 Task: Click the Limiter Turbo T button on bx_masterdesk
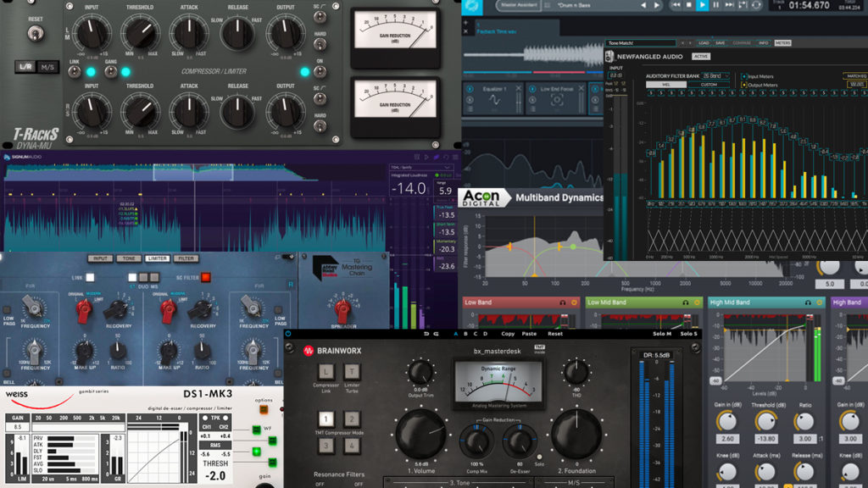click(x=352, y=372)
